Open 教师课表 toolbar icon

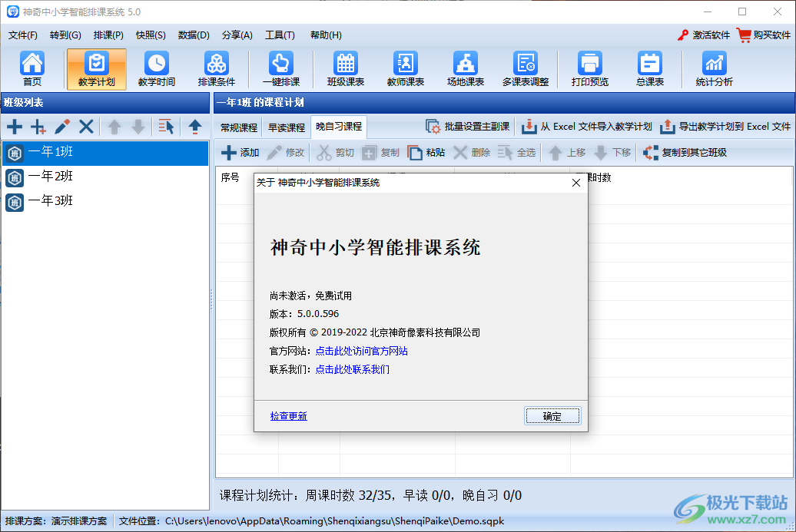point(405,68)
